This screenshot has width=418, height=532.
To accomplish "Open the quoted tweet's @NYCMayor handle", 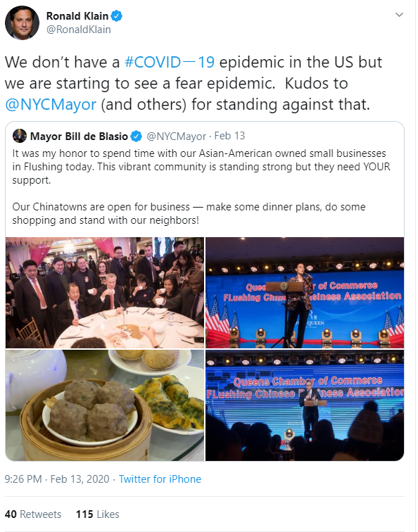I will pyautogui.click(x=176, y=136).
